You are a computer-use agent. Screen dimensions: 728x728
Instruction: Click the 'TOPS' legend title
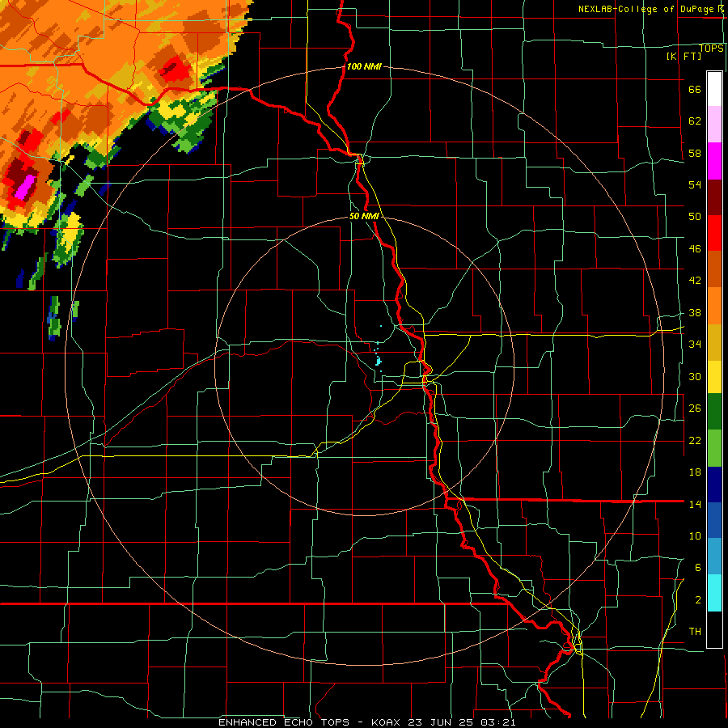[x=711, y=49]
